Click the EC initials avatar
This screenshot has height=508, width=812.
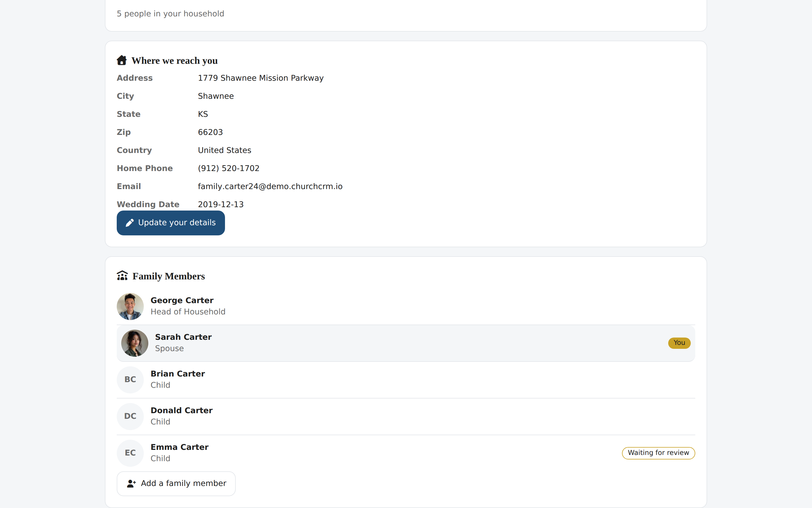130,453
